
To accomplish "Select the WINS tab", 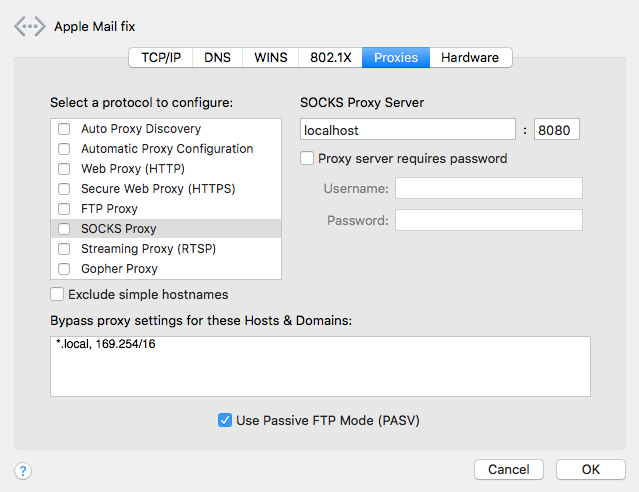I will click(270, 58).
